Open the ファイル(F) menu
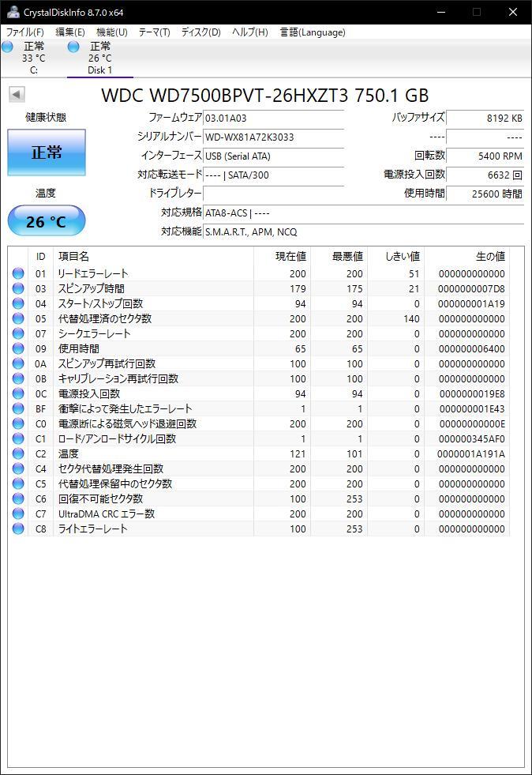 (24, 32)
